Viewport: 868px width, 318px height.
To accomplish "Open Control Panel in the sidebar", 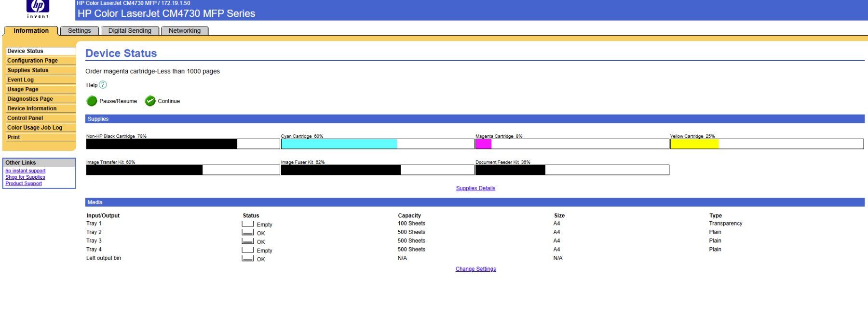I will [x=41, y=118].
